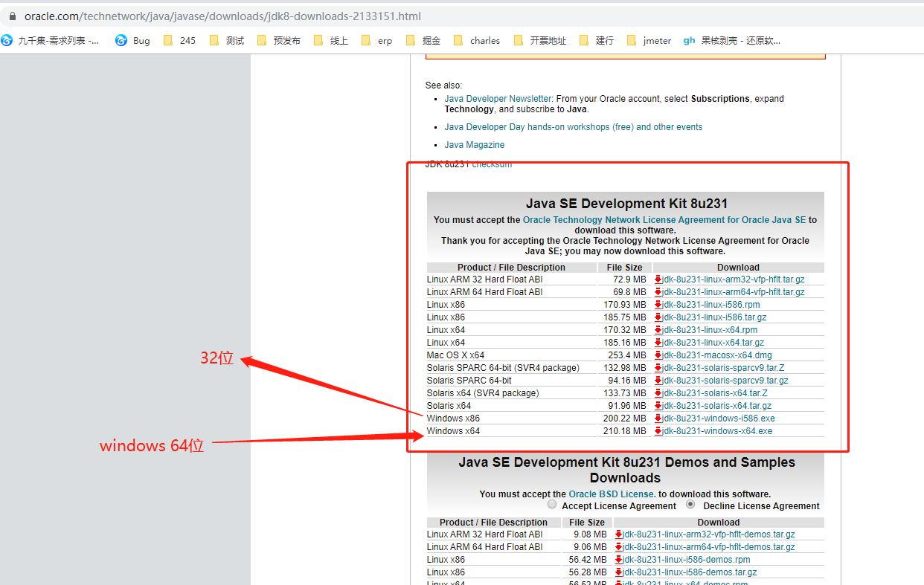This screenshot has width=924, height=585.
Task: Open the erp bookmark folder
Action: 376,41
